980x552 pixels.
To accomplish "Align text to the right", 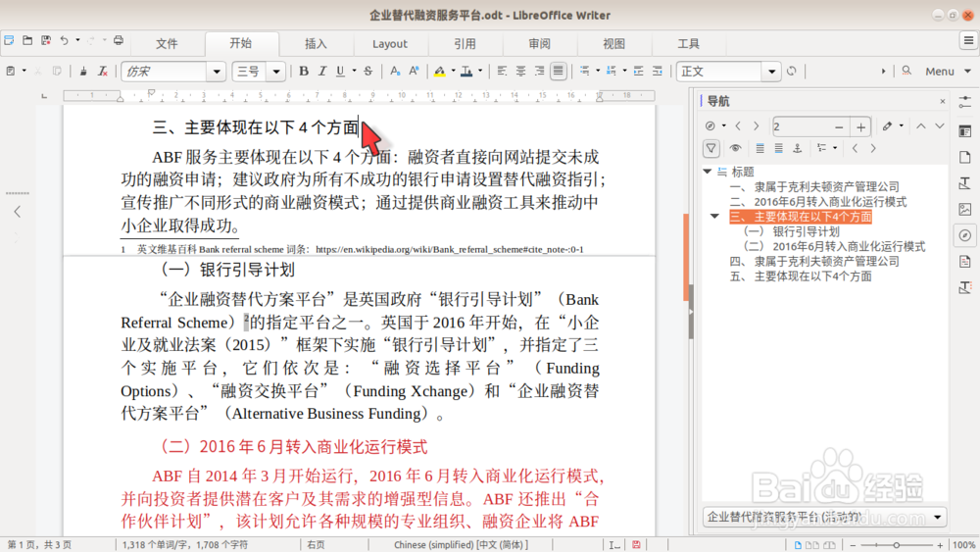I will point(539,72).
